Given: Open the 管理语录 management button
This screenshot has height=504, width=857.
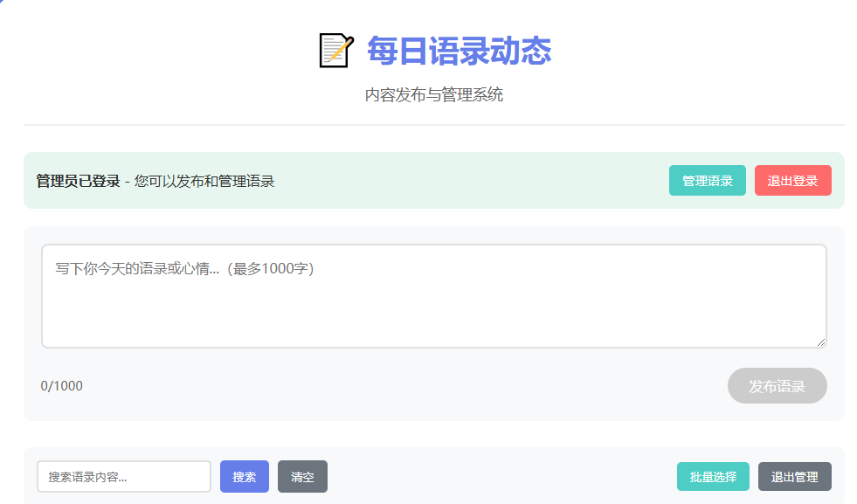Looking at the screenshot, I should click(x=707, y=181).
